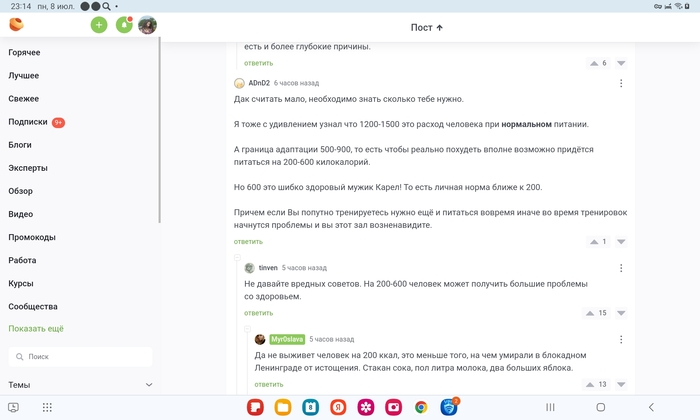Tap the status bar search icon
The width and height of the screenshot is (700, 420).
pos(106,6)
